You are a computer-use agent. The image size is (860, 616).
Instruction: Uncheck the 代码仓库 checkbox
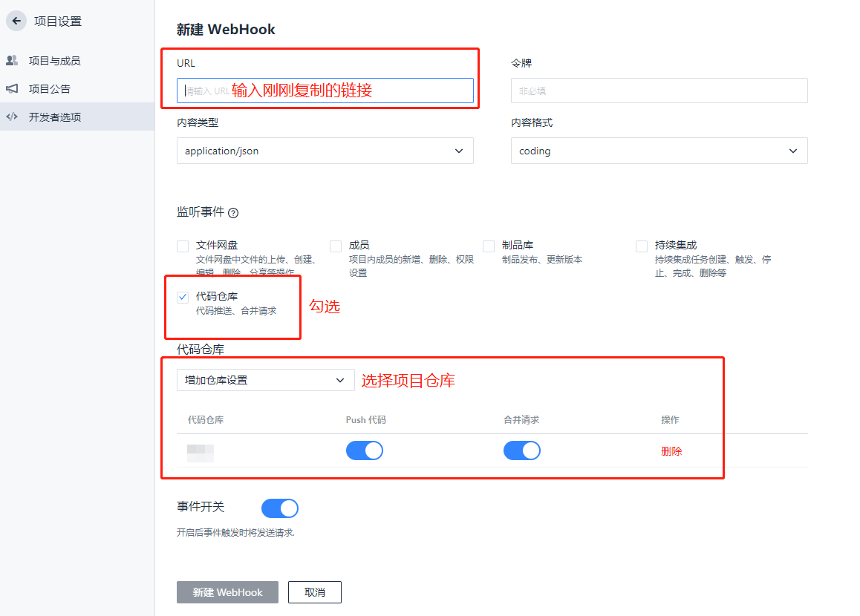183,298
